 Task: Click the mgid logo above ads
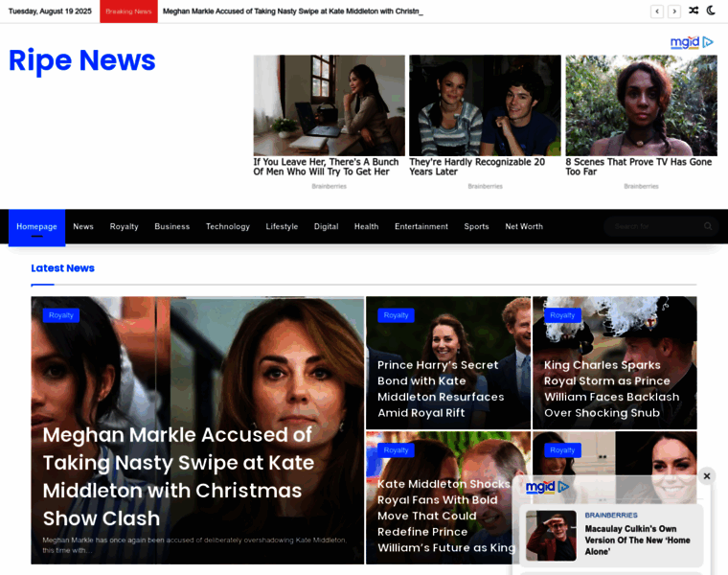tap(692, 42)
